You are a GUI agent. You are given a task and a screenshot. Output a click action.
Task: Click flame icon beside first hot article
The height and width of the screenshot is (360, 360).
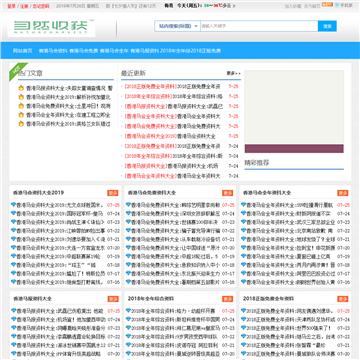(x=21, y=88)
